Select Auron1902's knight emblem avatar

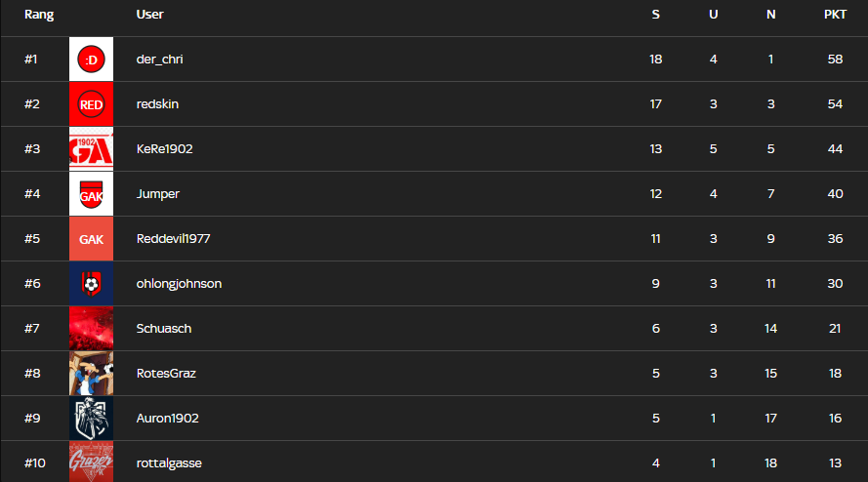pos(92,418)
